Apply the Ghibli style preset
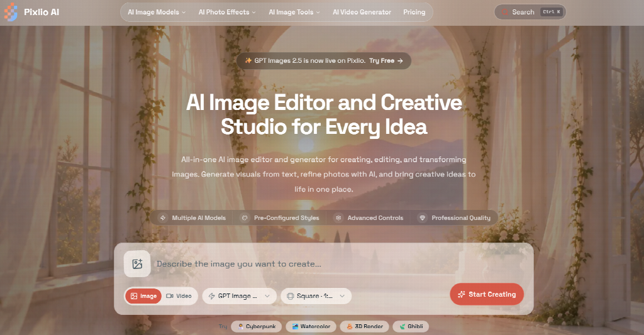This screenshot has width=644, height=335. [411, 327]
